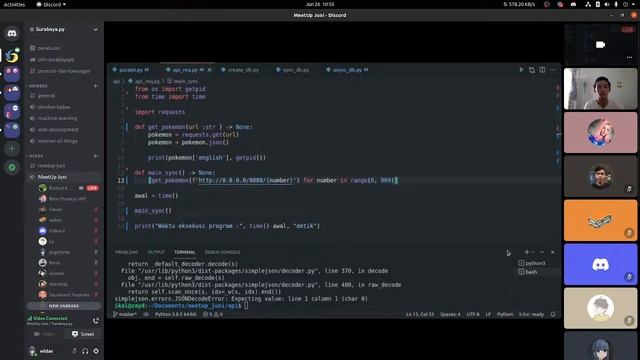Select the python3 terminal instance

point(532,263)
